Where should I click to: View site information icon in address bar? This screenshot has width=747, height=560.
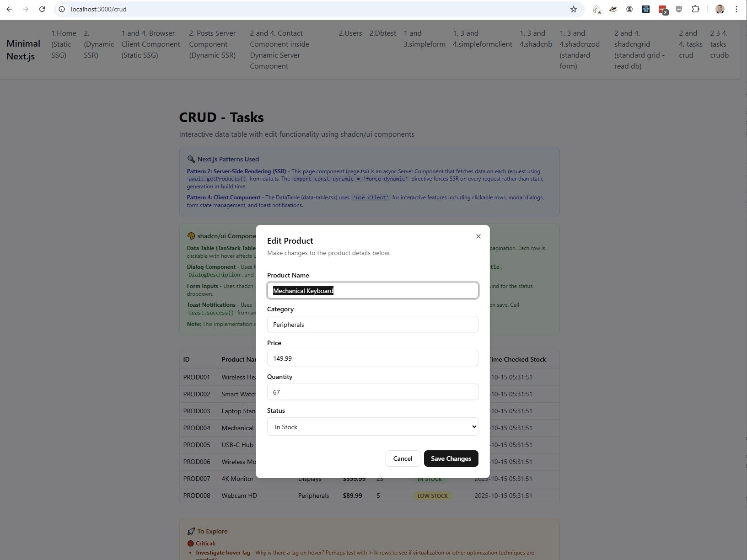point(62,9)
